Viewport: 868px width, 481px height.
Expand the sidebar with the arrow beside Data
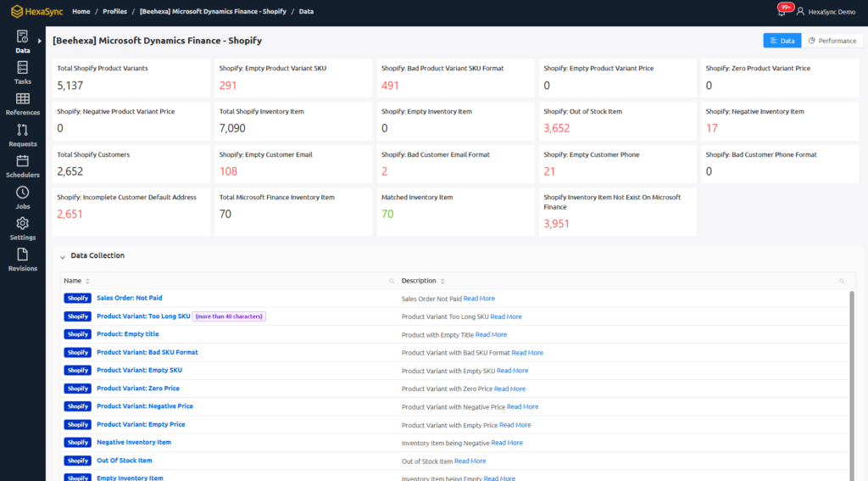tap(39, 41)
